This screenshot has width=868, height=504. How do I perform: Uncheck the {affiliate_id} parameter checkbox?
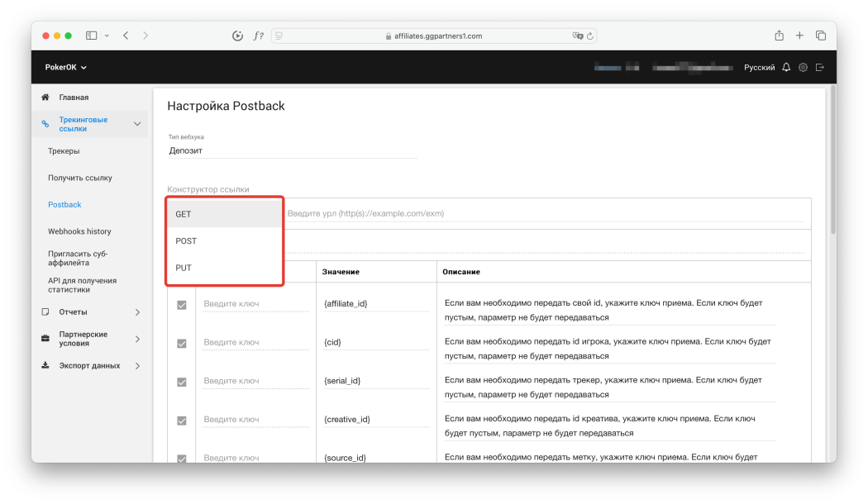(x=182, y=305)
